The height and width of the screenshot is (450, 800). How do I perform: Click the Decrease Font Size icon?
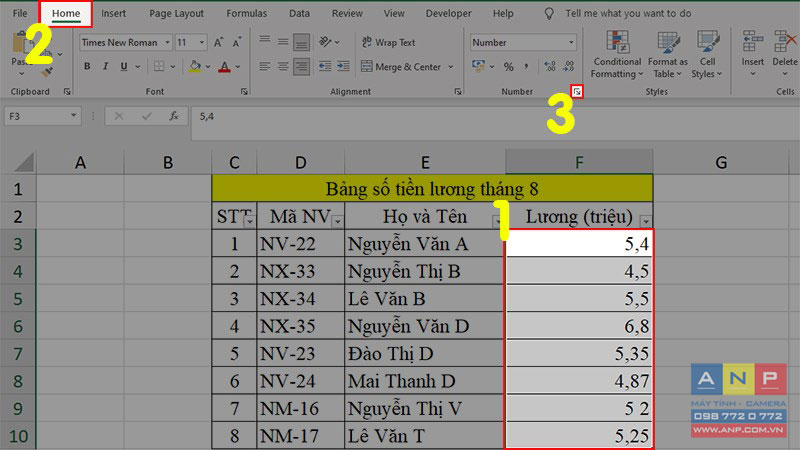[237, 42]
